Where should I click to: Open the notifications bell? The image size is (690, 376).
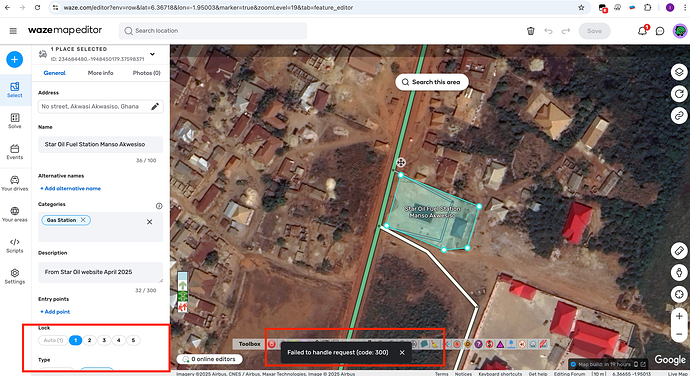click(x=642, y=31)
